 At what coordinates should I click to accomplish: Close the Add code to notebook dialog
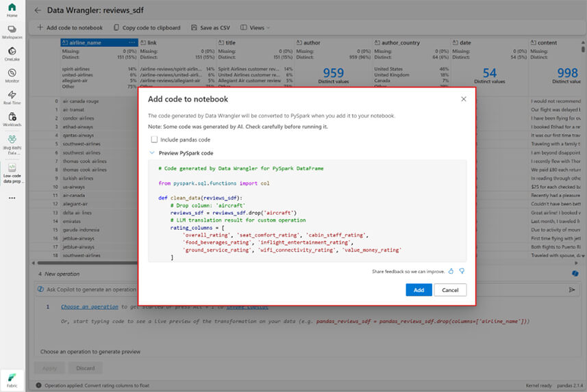point(463,99)
